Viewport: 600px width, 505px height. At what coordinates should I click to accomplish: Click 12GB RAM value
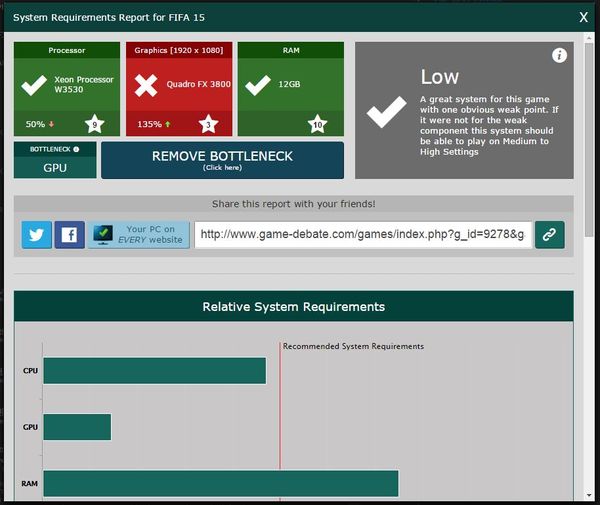click(289, 84)
